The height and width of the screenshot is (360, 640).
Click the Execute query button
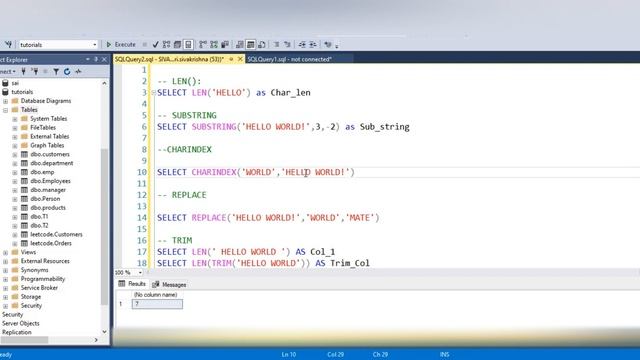[121, 44]
